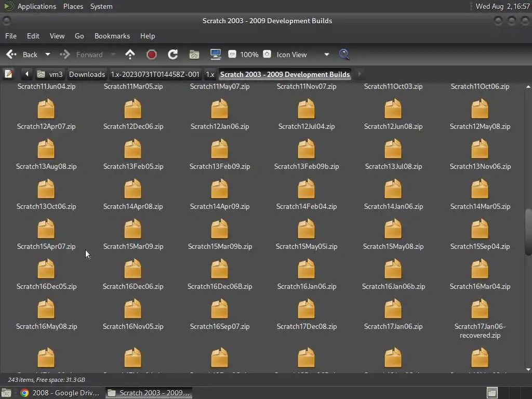Toggle the location text entry edit icon
This screenshot has width=532, height=399.
(8, 74)
